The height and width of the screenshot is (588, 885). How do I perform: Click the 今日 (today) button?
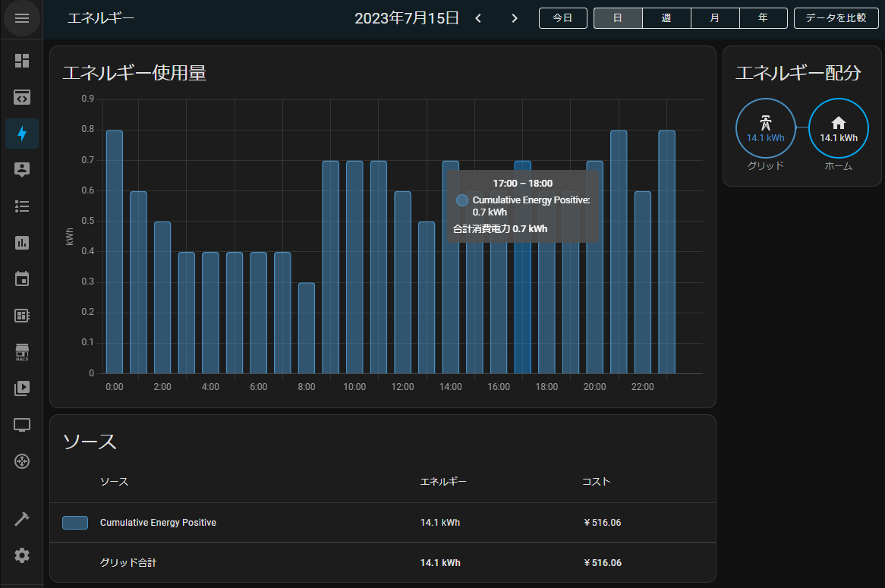pyautogui.click(x=562, y=18)
